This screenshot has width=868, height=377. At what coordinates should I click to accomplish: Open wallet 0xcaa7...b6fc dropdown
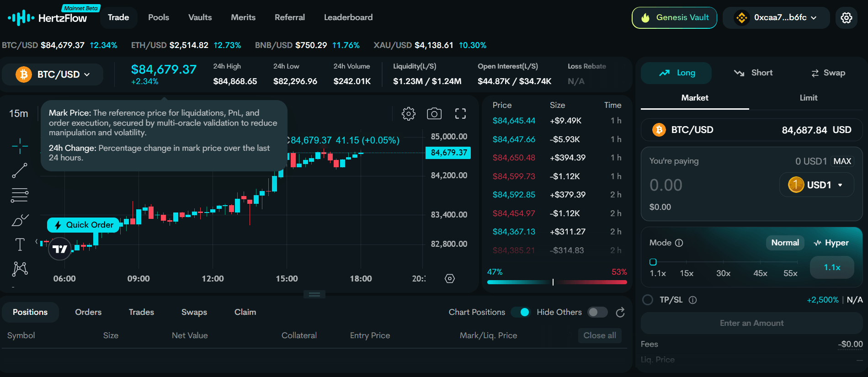(776, 18)
